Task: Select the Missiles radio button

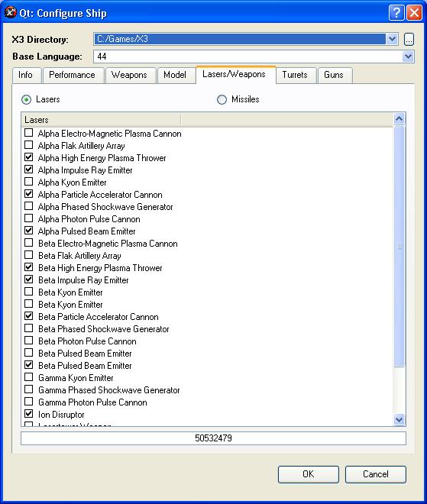Action: tap(222, 99)
